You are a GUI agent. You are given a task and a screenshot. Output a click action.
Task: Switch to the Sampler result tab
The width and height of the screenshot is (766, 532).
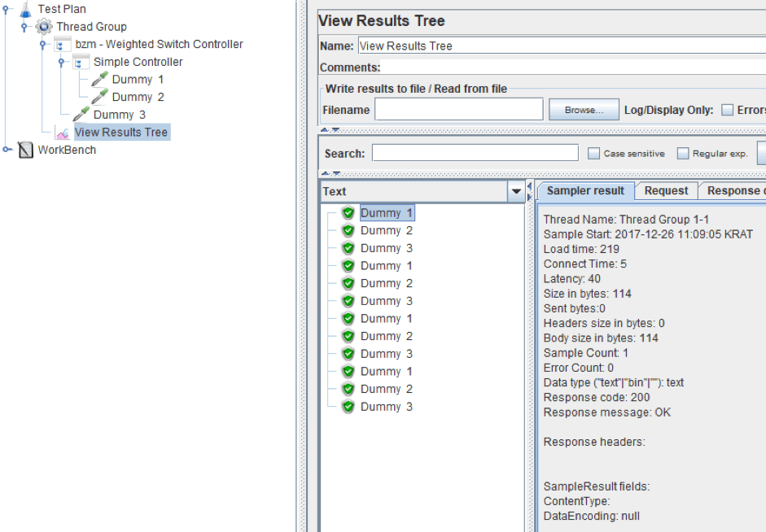585,191
